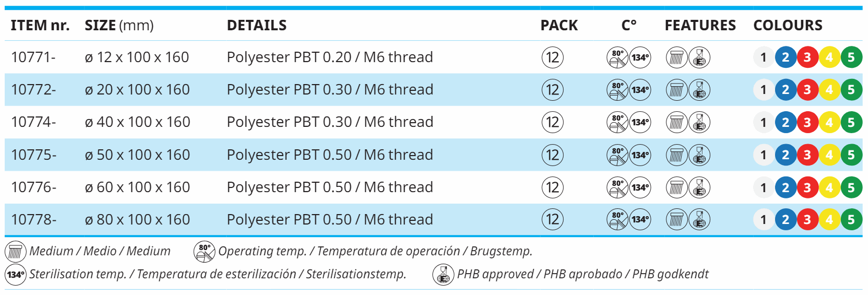Click the size ø 40 x 100 x 160
This screenshot has width=868, height=295.
click(x=137, y=122)
